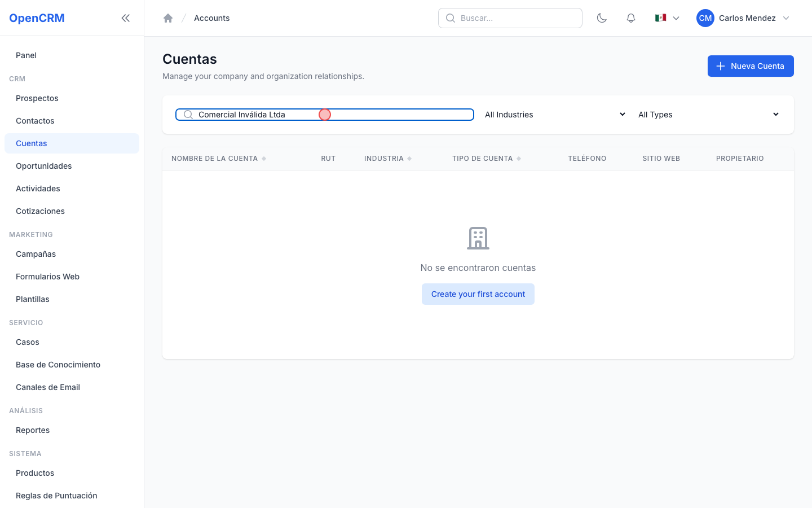This screenshot has width=812, height=508.
Task: Go to Plantillas
Action: point(72,299)
